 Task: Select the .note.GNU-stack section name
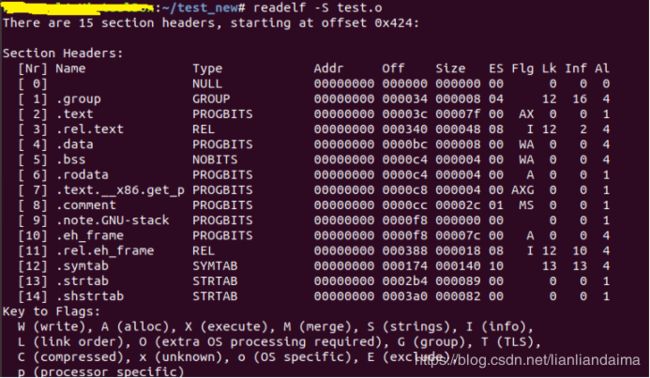point(113,220)
